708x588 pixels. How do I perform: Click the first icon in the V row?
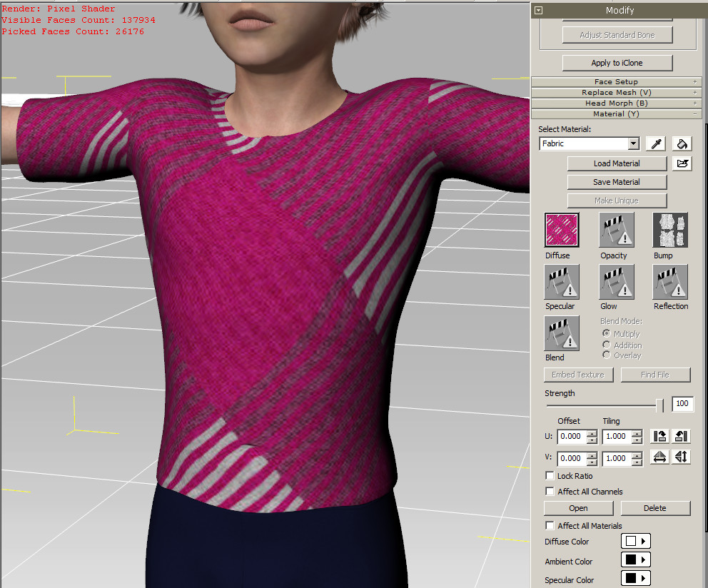coord(659,457)
